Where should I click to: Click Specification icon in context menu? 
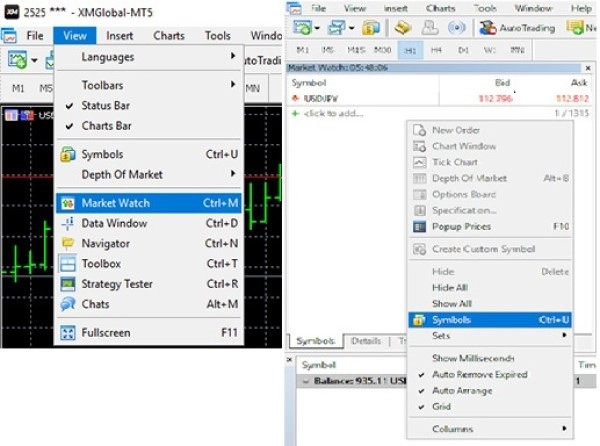(x=419, y=210)
